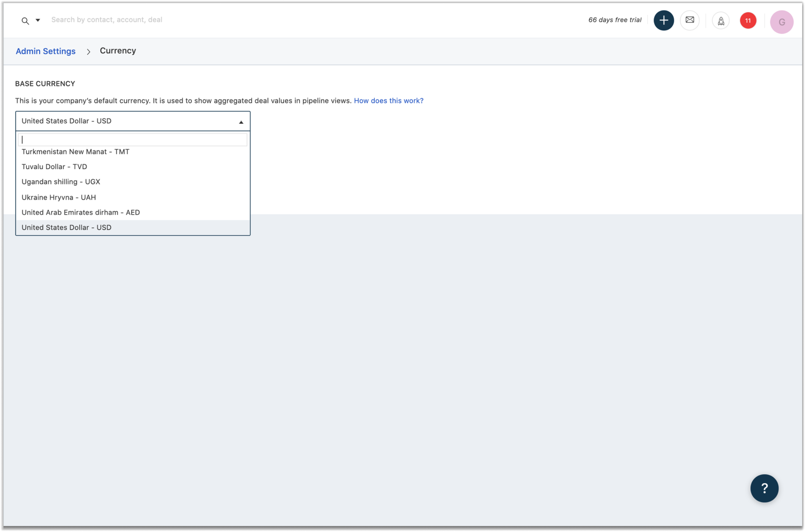This screenshot has width=805, height=532.
Task: Open the How does this work link
Action: coord(388,101)
